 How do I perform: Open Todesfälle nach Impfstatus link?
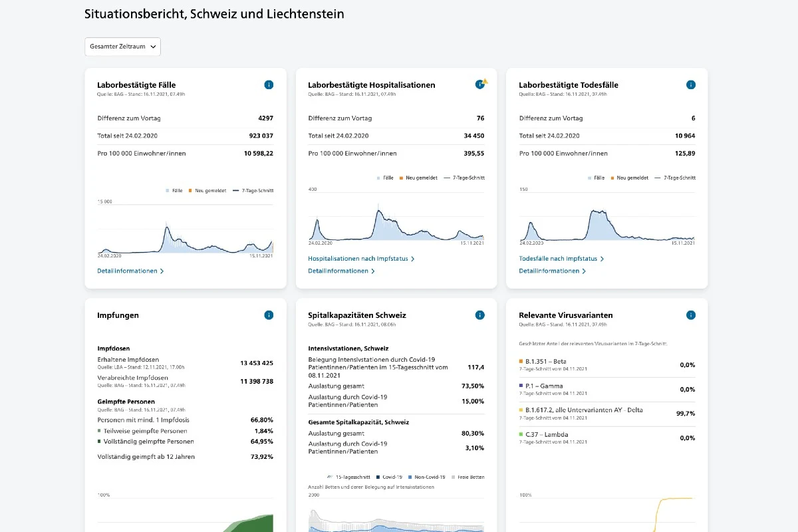(x=561, y=259)
